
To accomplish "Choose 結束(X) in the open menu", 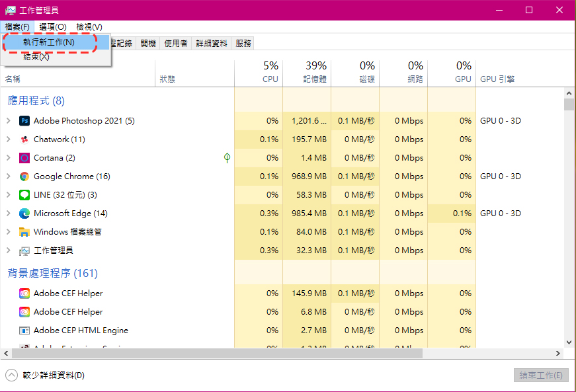I will pos(36,57).
